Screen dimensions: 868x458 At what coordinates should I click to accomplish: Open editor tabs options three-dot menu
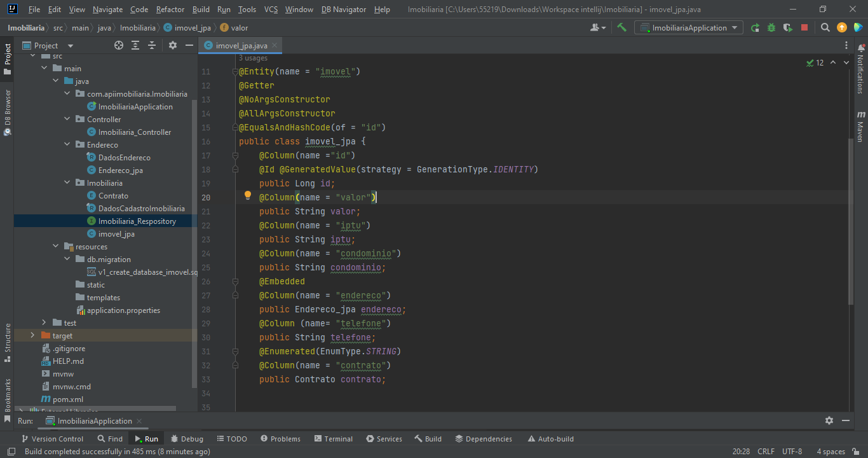846,46
